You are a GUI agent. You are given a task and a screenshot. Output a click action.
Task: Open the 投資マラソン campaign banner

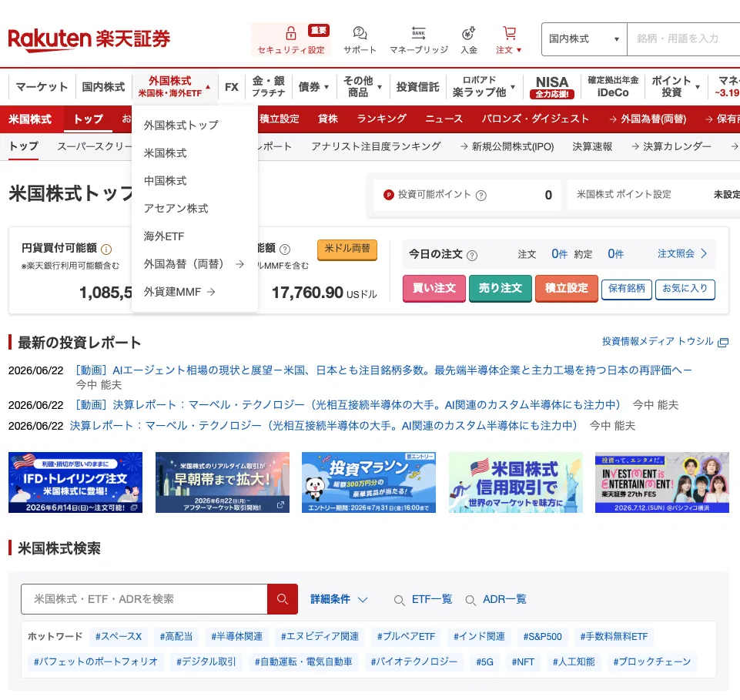tap(369, 482)
